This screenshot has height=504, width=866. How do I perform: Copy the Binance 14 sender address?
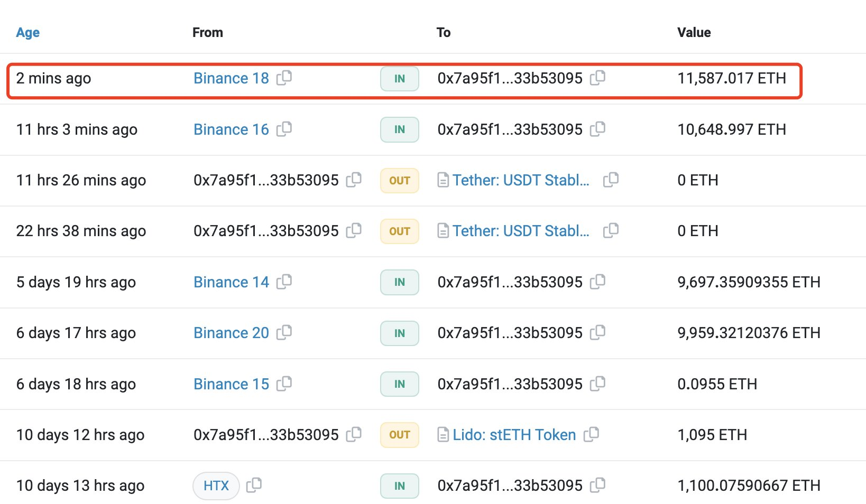pos(284,282)
